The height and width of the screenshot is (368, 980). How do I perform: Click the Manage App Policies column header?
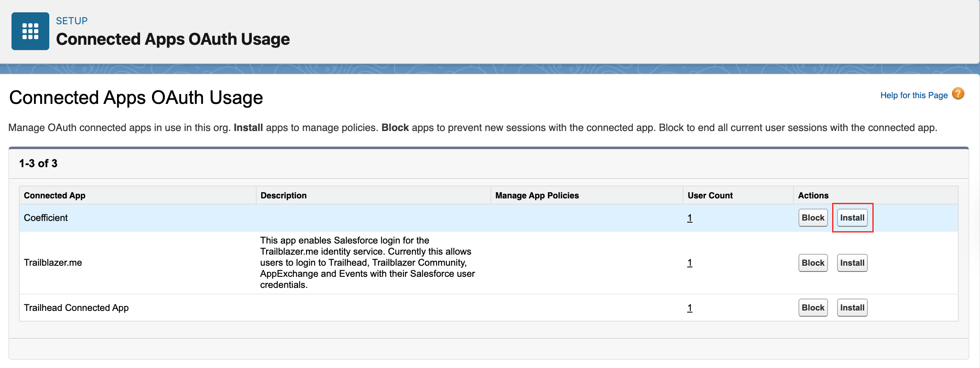pos(587,195)
